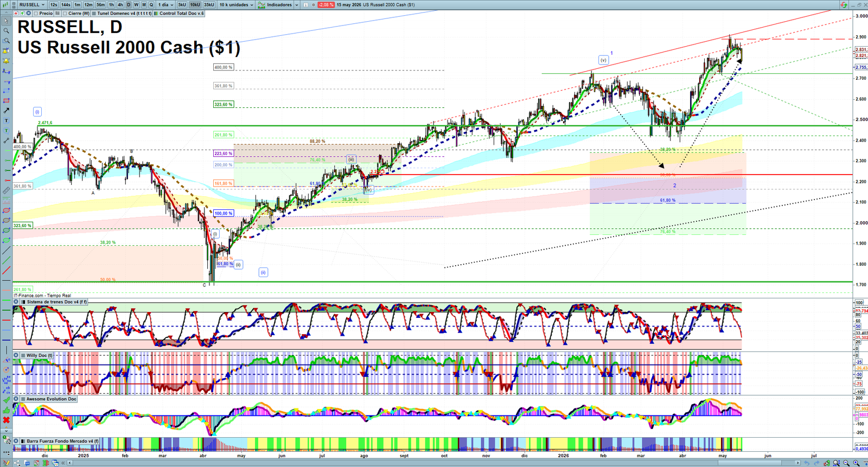Select the text box T tool

coord(6,120)
